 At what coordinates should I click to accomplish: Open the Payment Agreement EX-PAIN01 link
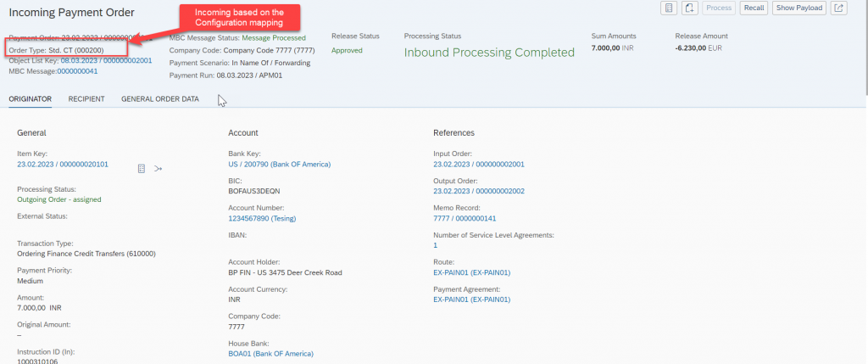tap(471, 300)
